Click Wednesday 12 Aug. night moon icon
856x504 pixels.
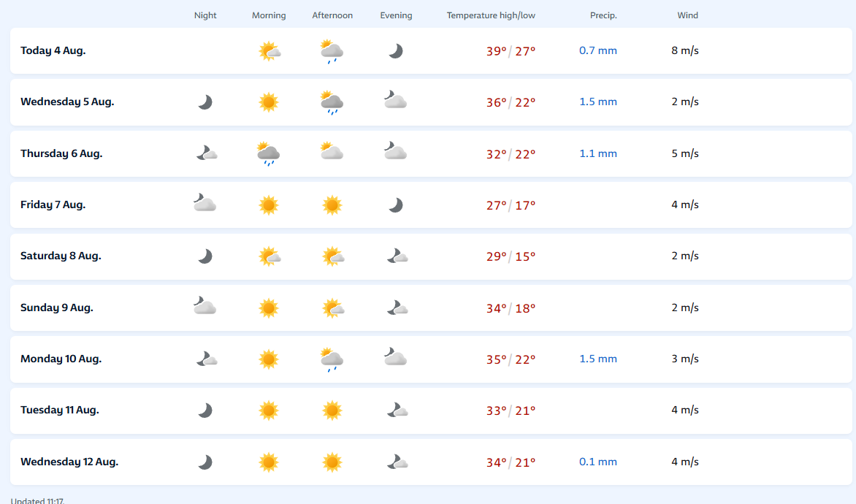point(205,462)
